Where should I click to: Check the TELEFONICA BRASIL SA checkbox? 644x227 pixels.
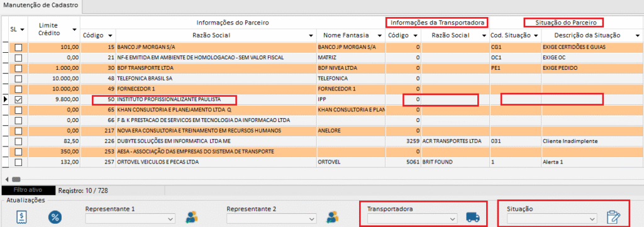tap(19, 79)
